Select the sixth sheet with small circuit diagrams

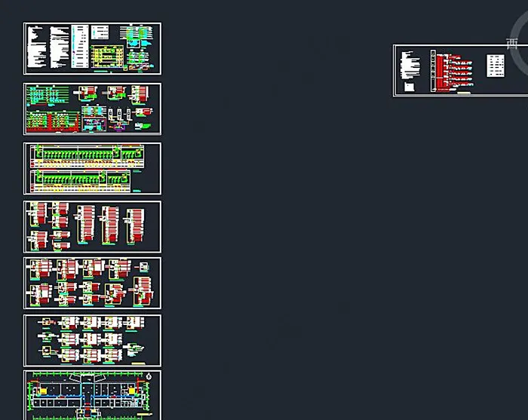[x=92, y=340]
